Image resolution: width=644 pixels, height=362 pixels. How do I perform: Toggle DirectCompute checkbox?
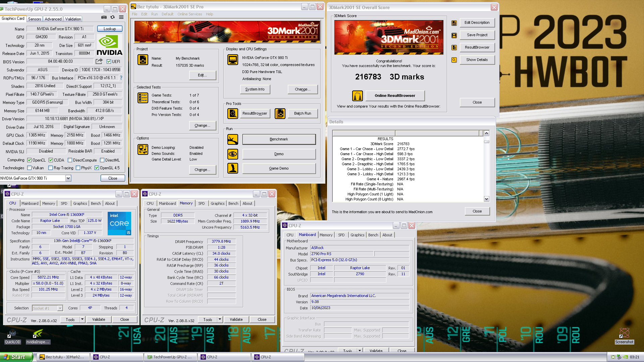pos(70,160)
